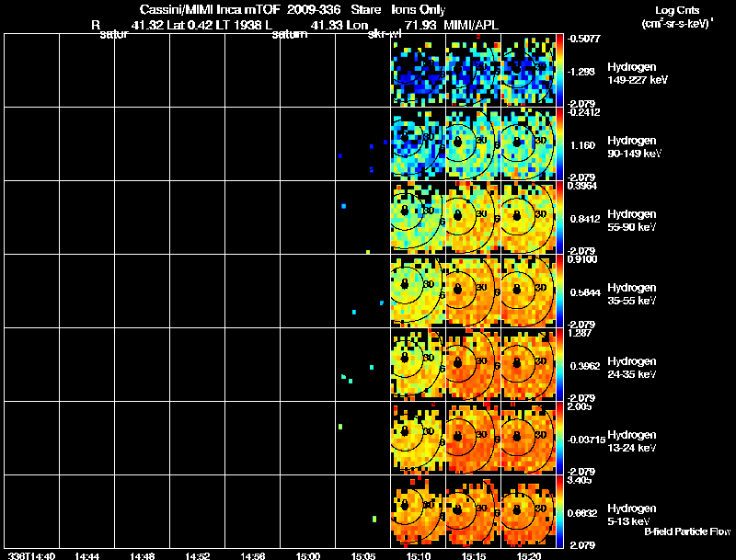Select the 15:10 image for Hydrogen 90-149 keV

(418, 144)
